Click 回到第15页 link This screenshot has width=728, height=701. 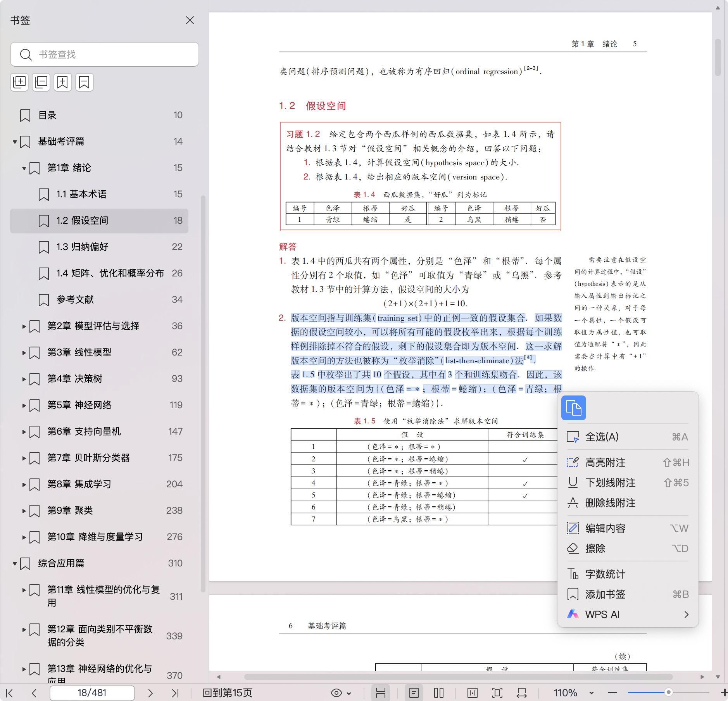tap(227, 693)
